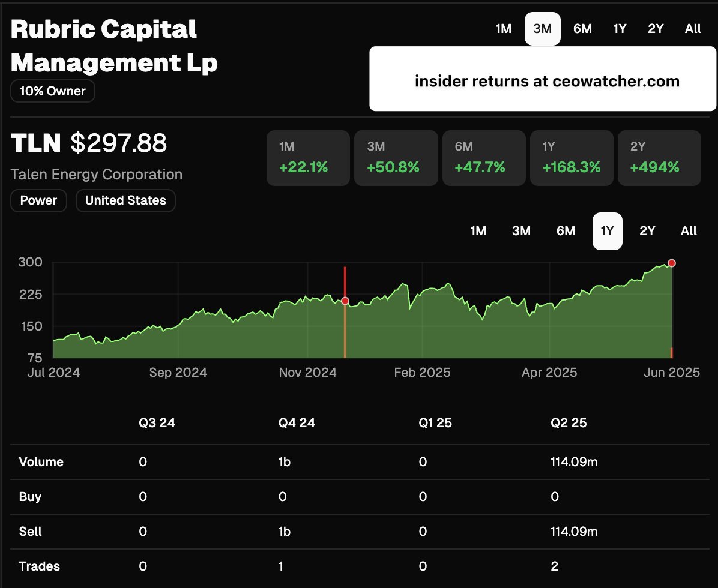The image size is (718, 588).
Task: Select the top 6M range tab
Action: (x=582, y=29)
